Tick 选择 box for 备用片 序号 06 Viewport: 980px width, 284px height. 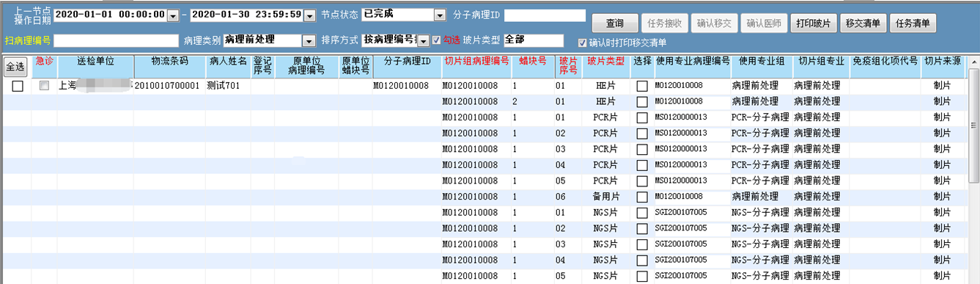pyautogui.click(x=642, y=197)
